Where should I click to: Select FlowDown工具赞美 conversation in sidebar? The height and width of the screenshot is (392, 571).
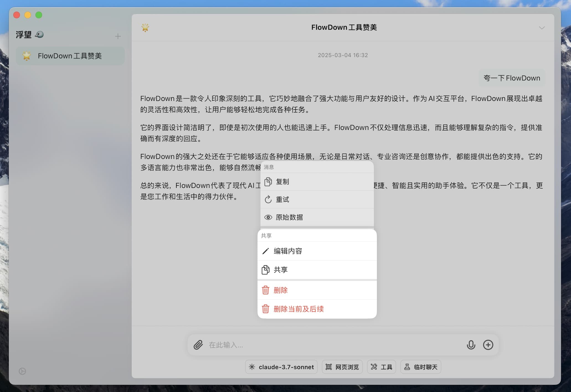[x=70, y=56]
